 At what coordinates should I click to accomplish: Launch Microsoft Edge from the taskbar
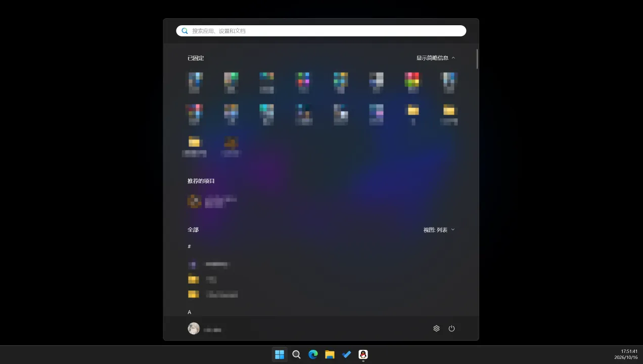[x=313, y=354]
